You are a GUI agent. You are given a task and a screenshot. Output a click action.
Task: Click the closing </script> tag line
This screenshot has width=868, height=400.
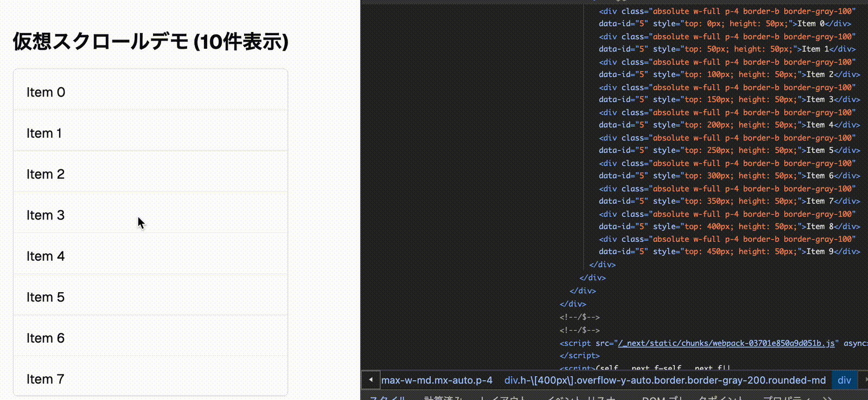579,356
